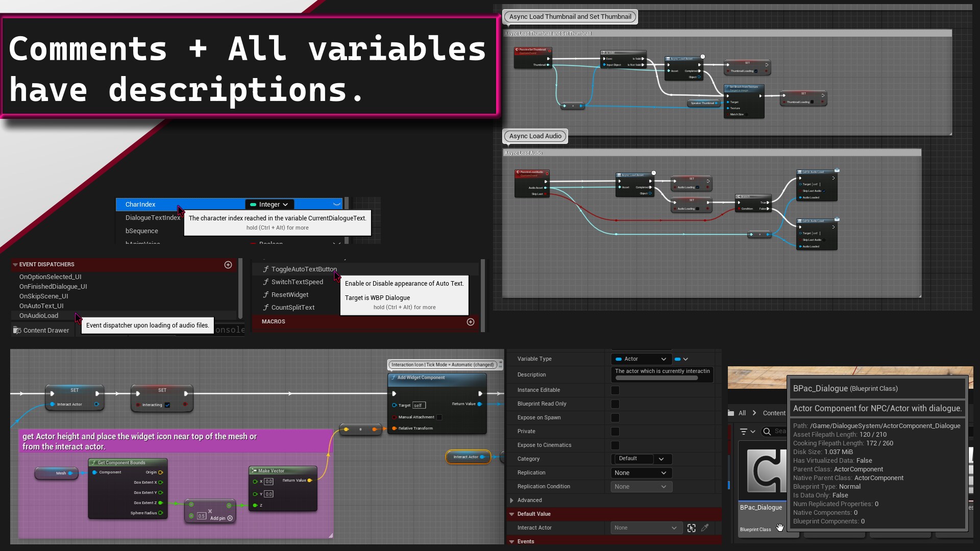Click Content in the Content Browser breadcrumb
980x551 pixels.
[x=774, y=413]
